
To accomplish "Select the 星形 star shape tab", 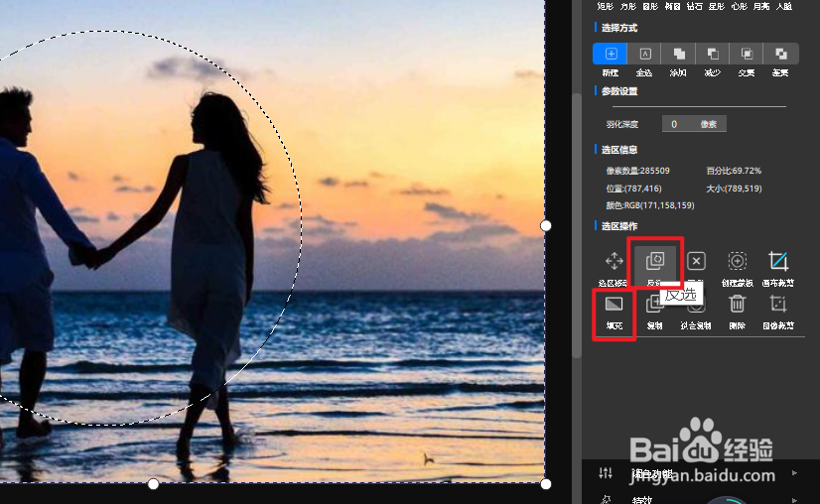I will click(x=717, y=6).
